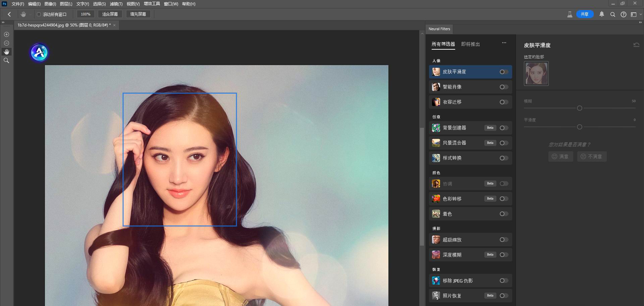The image size is (644, 306).
Task: Click the 平滑度 slider handle
Action: [x=580, y=127]
